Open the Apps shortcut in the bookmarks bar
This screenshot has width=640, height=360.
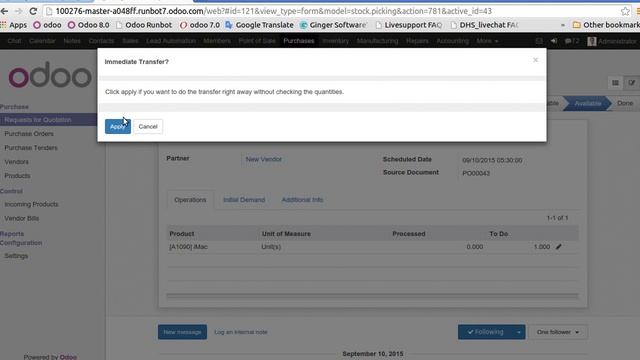pos(13,25)
